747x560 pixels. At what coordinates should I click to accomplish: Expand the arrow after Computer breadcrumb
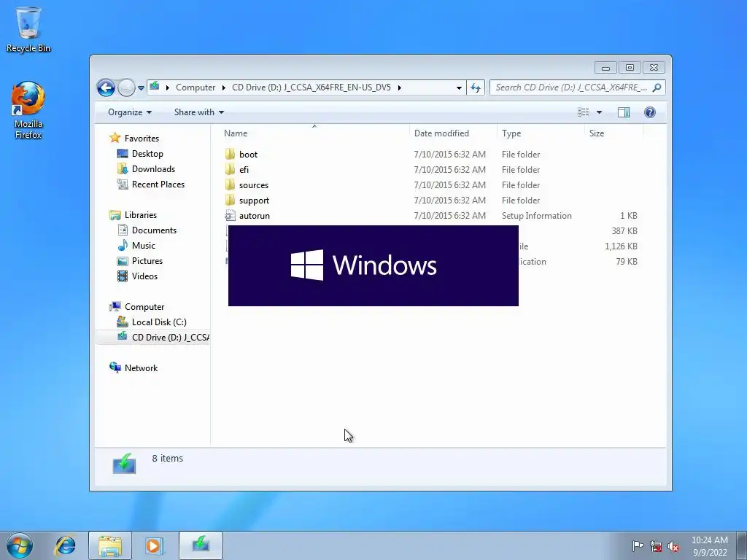click(x=223, y=87)
